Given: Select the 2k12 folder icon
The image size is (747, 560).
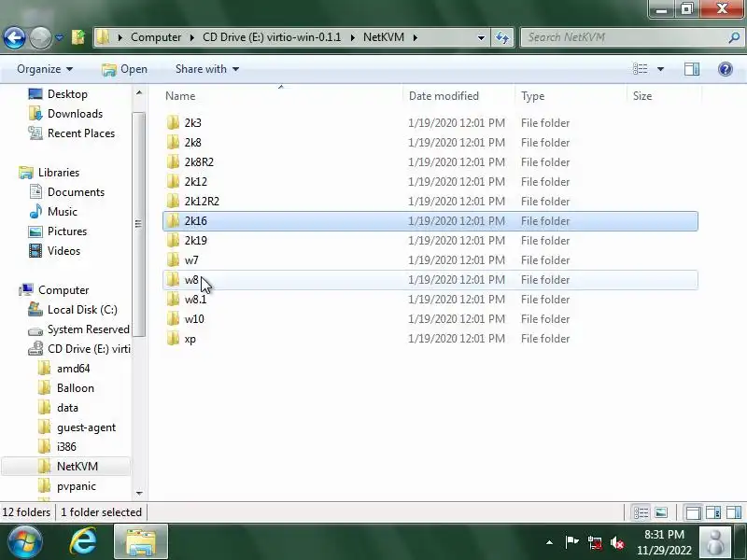Looking at the screenshot, I should coord(173,181).
